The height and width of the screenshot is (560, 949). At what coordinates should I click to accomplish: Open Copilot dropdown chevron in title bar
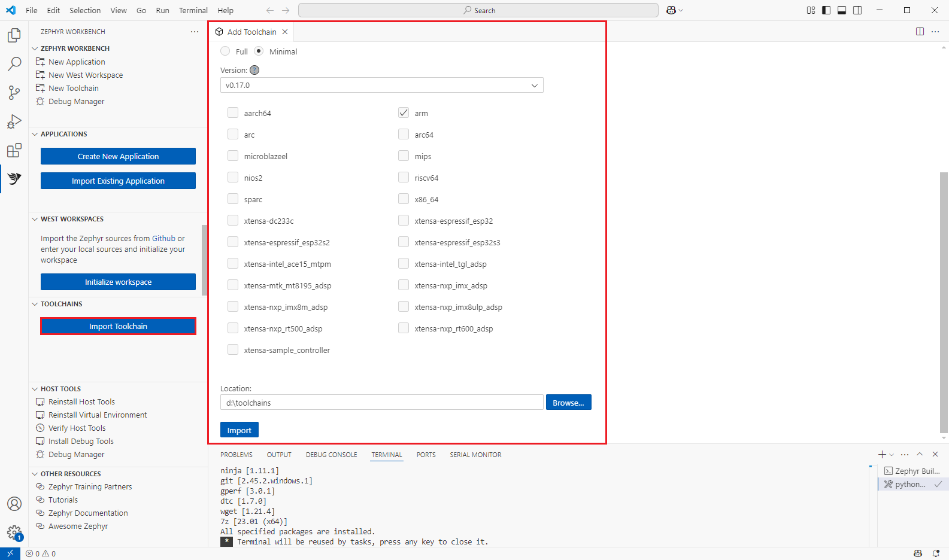click(x=681, y=10)
